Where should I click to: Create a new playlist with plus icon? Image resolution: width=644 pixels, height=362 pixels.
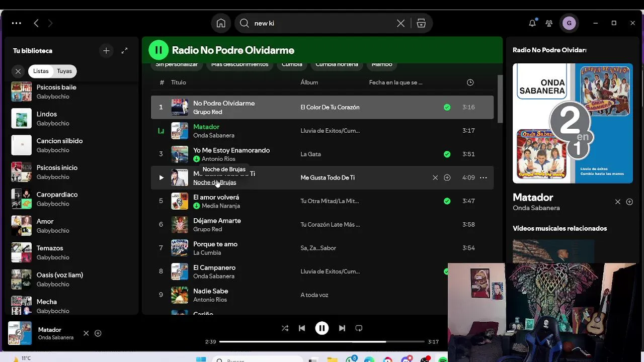(x=106, y=51)
